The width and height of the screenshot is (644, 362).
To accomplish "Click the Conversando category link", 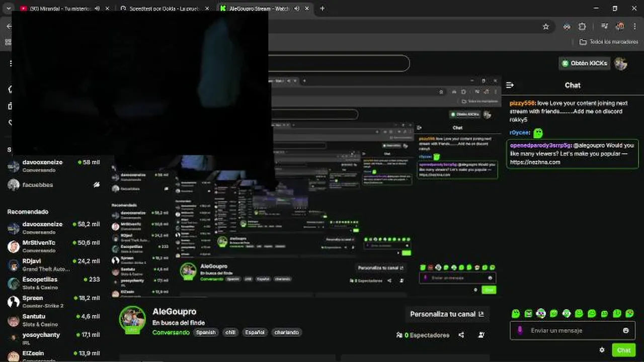I will pos(171,332).
